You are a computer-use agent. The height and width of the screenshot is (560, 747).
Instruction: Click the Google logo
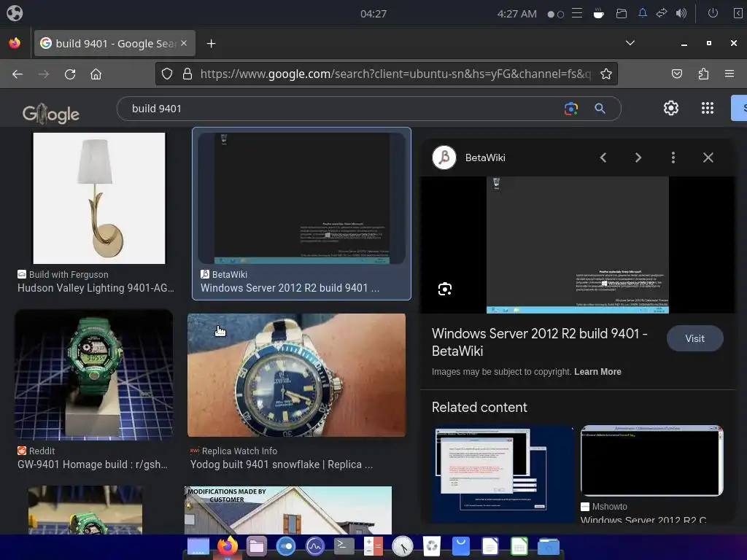51,113
